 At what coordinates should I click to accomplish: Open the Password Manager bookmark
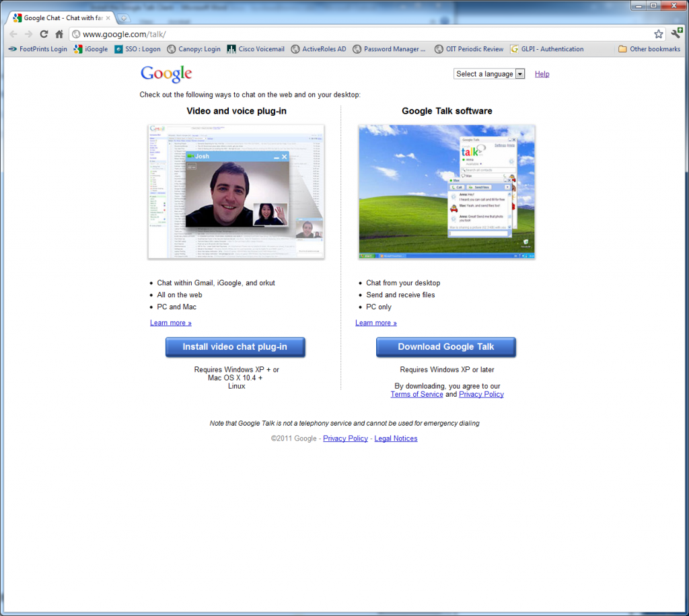[x=389, y=48]
